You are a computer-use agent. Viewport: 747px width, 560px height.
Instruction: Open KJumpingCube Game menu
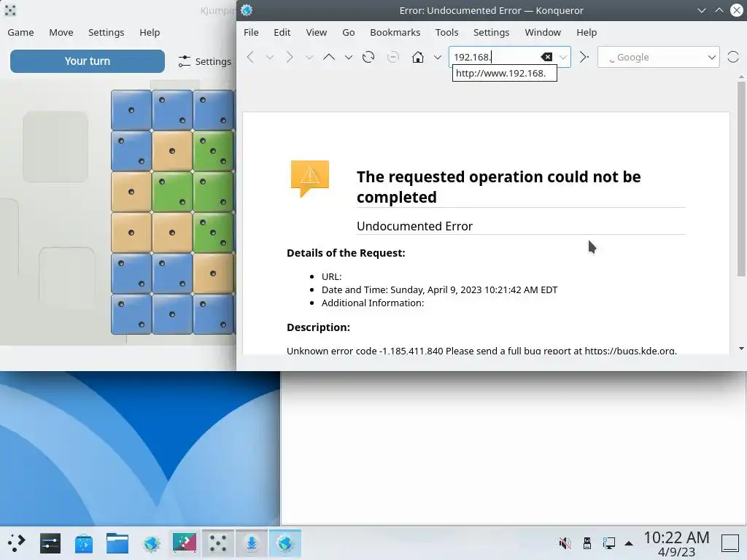pyautogui.click(x=20, y=32)
